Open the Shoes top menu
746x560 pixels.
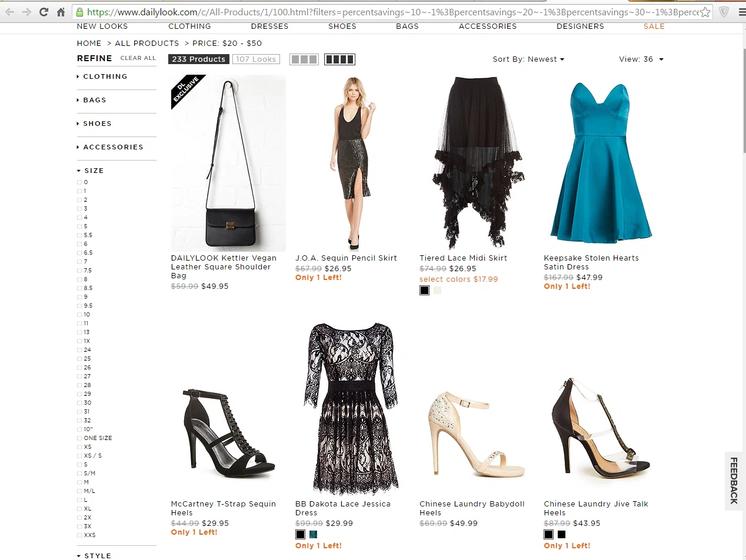coord(342,26)
